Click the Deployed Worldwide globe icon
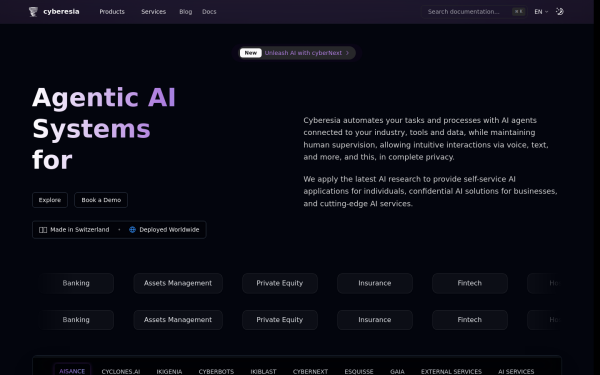Viewport: 600px width, 375px height. pos(132,230)
